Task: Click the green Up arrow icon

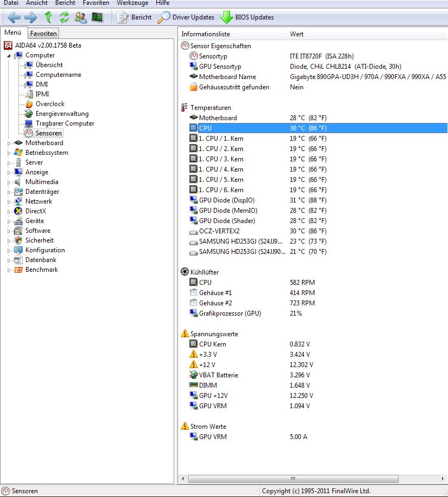Action: [x=48, y=17]
